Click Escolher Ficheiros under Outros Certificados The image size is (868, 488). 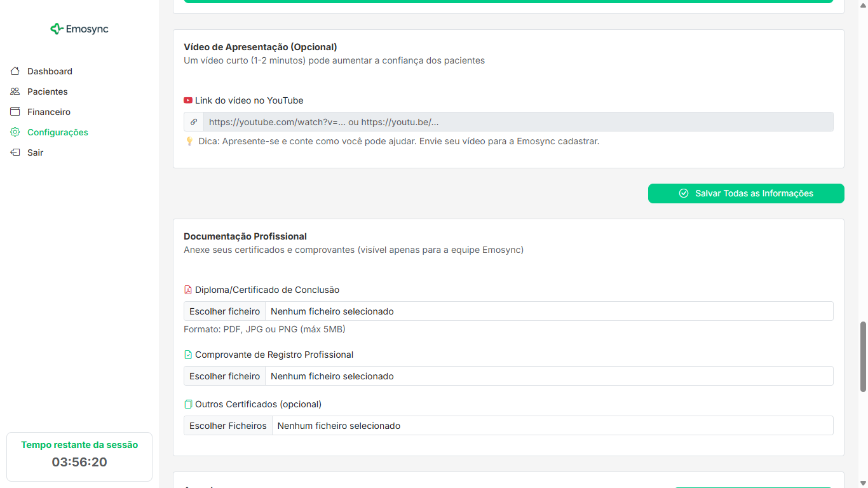click(x=227, y=425)
